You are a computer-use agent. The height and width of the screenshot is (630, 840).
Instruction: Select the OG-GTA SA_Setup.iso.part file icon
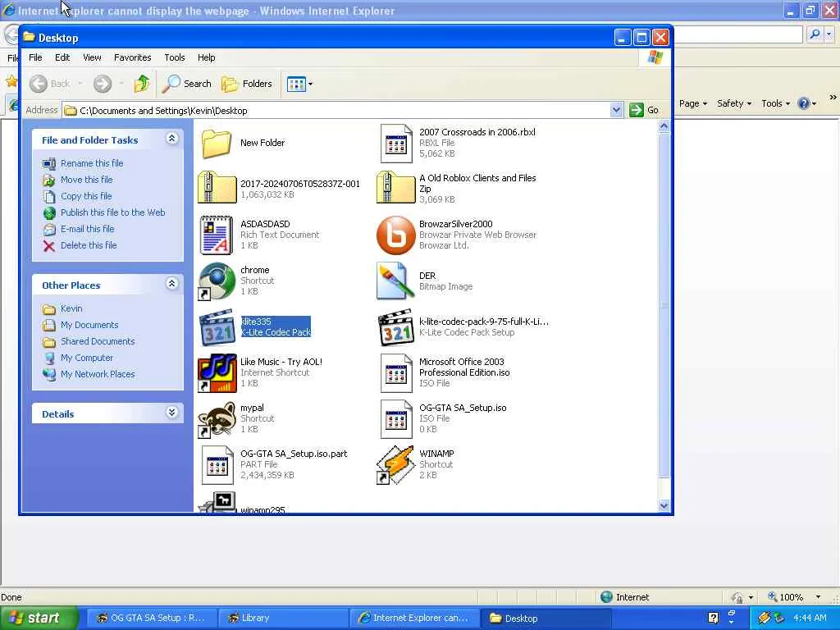(217, 464)
